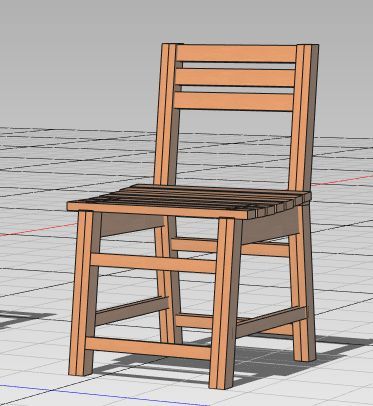This screenshot has height=406, width=373.
Task: Select the rear right chair leg
Action: 303,283
